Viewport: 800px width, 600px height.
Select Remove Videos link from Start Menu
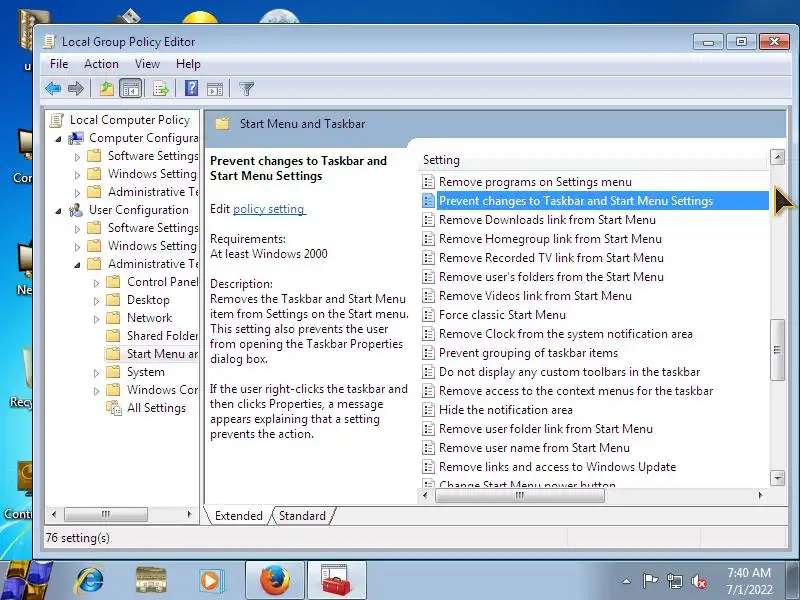point(535,296)
